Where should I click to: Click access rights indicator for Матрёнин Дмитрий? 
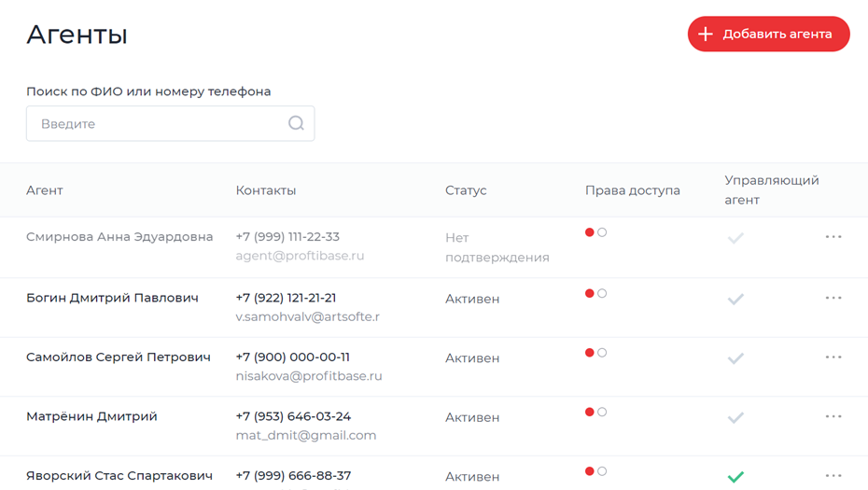click(x=595, y=412)
